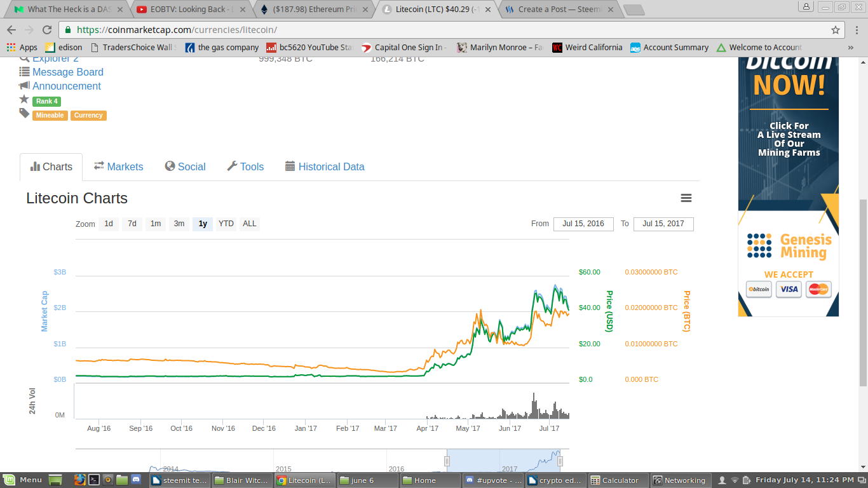Open the Linux Mint Menu button
Screen dimensions: 868x488
23,480
